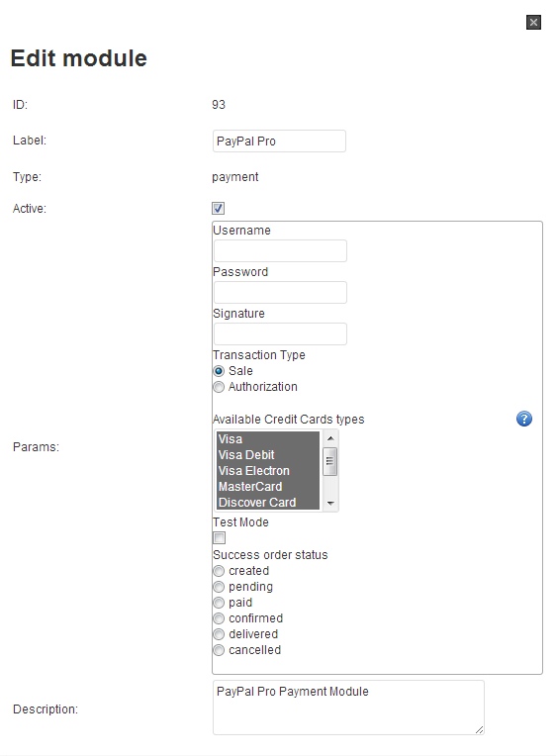
Task: Select the confirmed order status
Action: pyautogui.click(x=219, y=618)
